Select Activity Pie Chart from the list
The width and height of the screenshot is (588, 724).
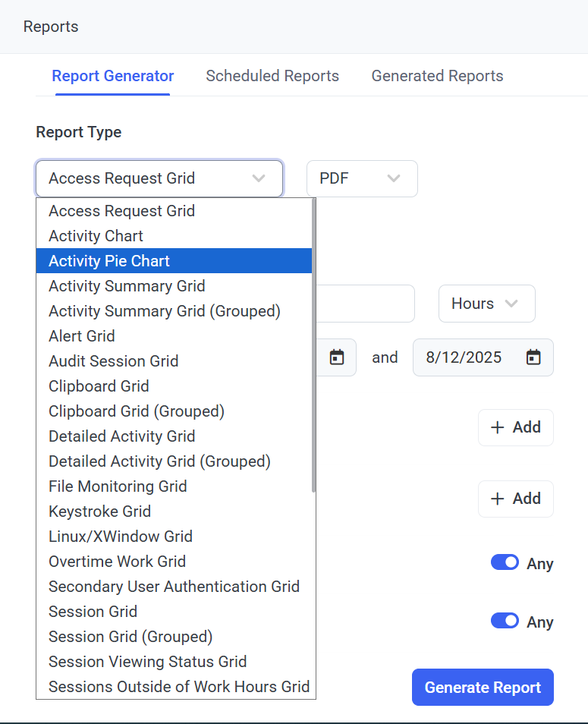pos(109,261)
